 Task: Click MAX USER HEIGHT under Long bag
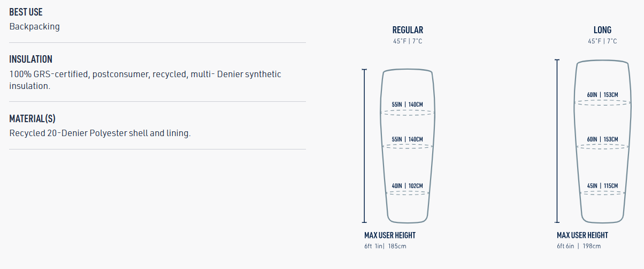click(x=582, y=235)
